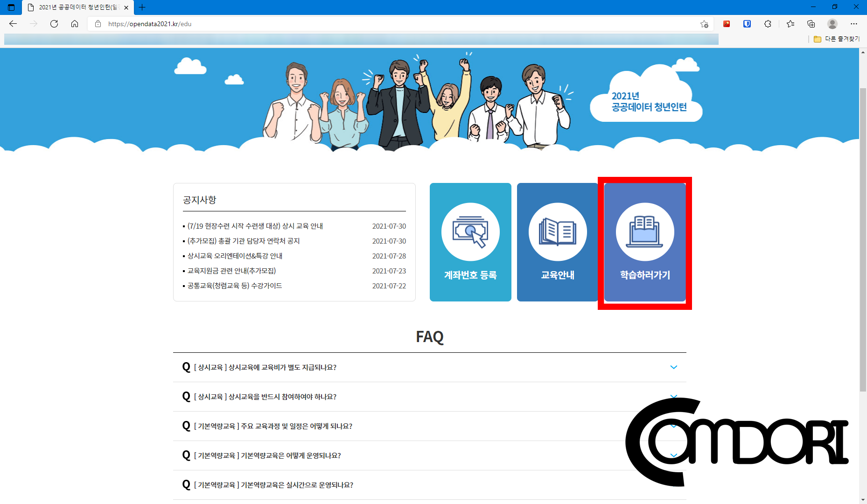Select the 2021년 공공데이터 청년인턴 tab
Viewport: 867px width, 504px height.
click(77, 7)
